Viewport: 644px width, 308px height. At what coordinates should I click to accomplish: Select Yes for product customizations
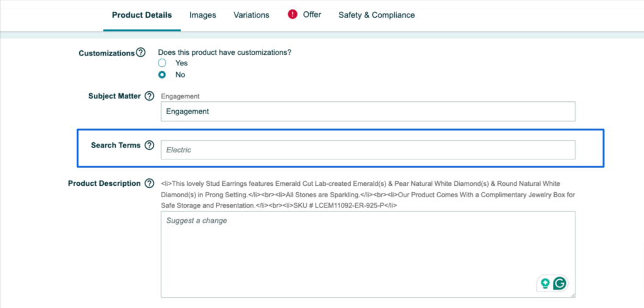pos(162,63)
